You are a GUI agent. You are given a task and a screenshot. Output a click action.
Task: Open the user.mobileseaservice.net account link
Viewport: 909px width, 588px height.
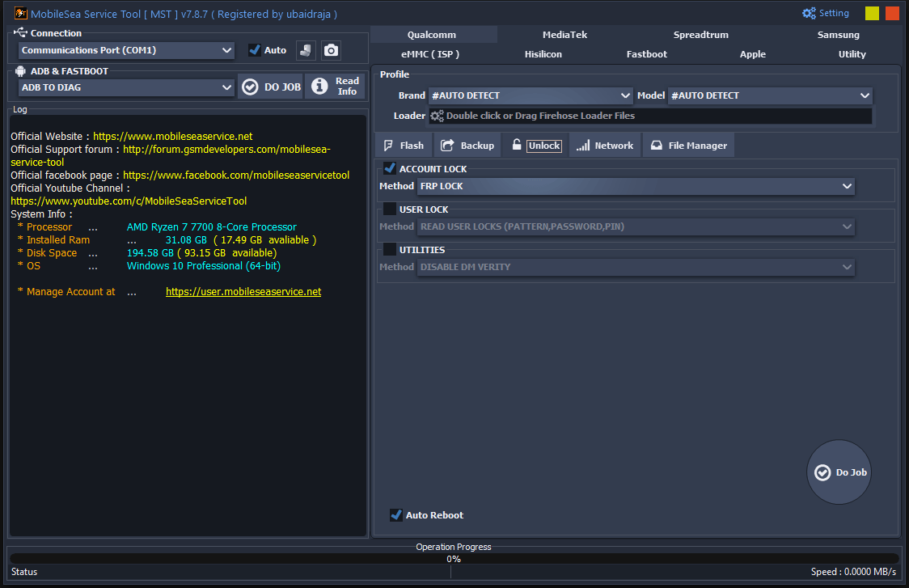click(x=243, y=291)
